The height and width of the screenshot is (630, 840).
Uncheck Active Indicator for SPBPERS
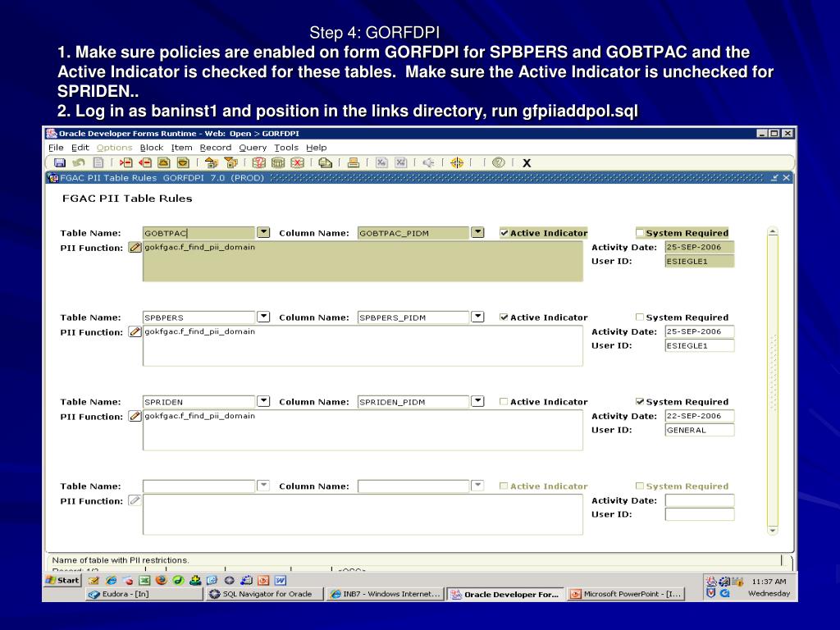click(504, 317)
